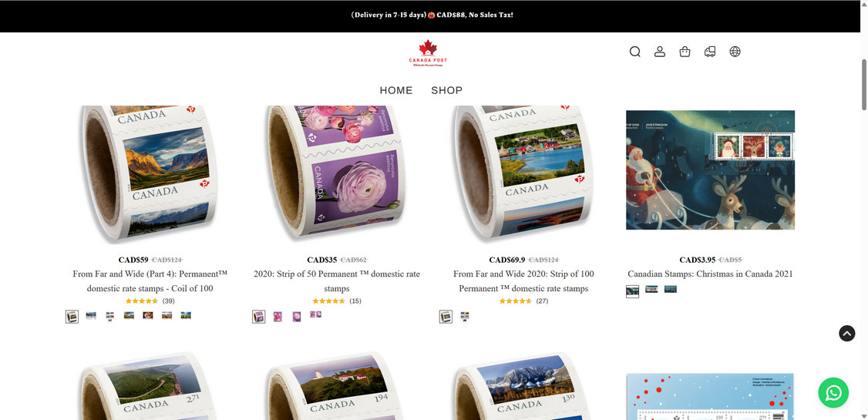Open the user account icon

(659, 52)
